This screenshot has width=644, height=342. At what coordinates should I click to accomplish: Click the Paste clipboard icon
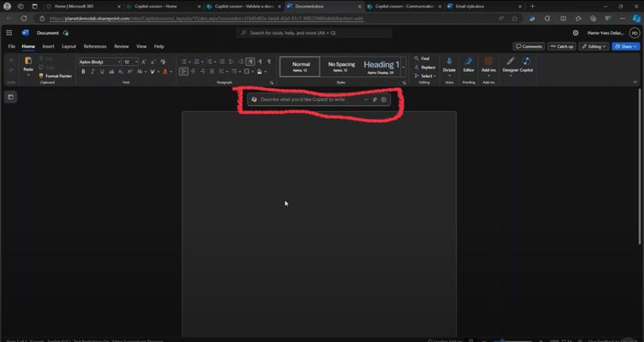click(28, 62)
